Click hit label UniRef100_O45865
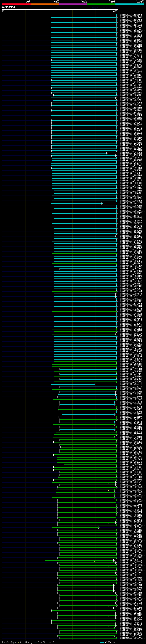The image size is (146, 644). point(131,520)
